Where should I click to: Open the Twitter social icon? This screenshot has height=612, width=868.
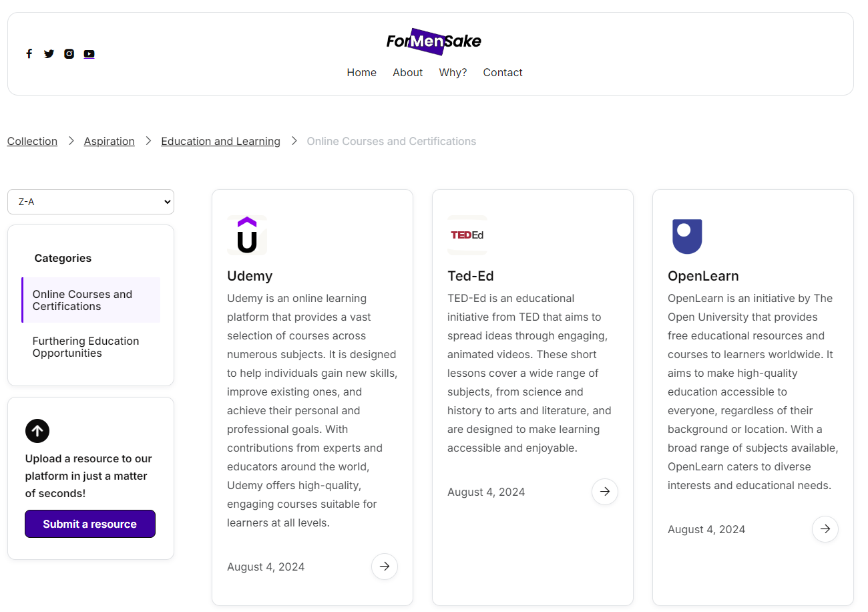coord(49,54)
